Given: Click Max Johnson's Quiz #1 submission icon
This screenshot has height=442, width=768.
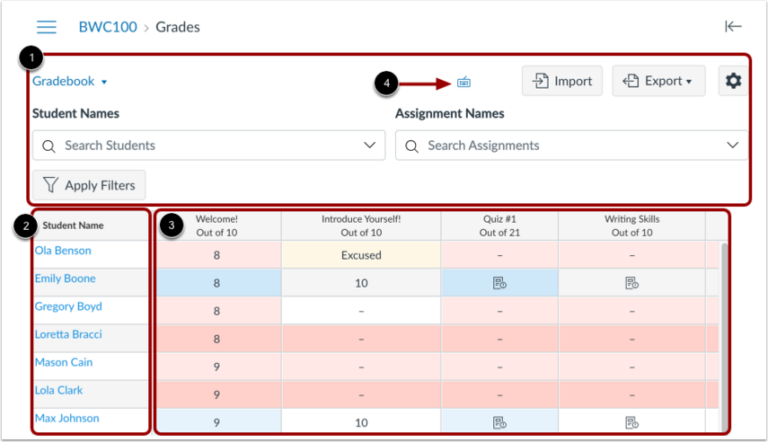Looking at the screenshot, I should click(x=498, y=423).
